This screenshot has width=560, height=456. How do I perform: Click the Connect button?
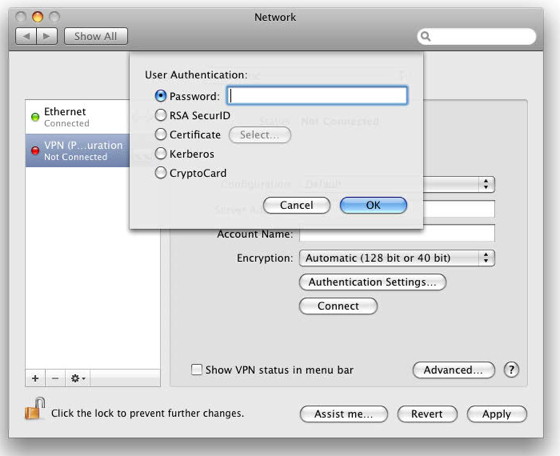point(338,306)
